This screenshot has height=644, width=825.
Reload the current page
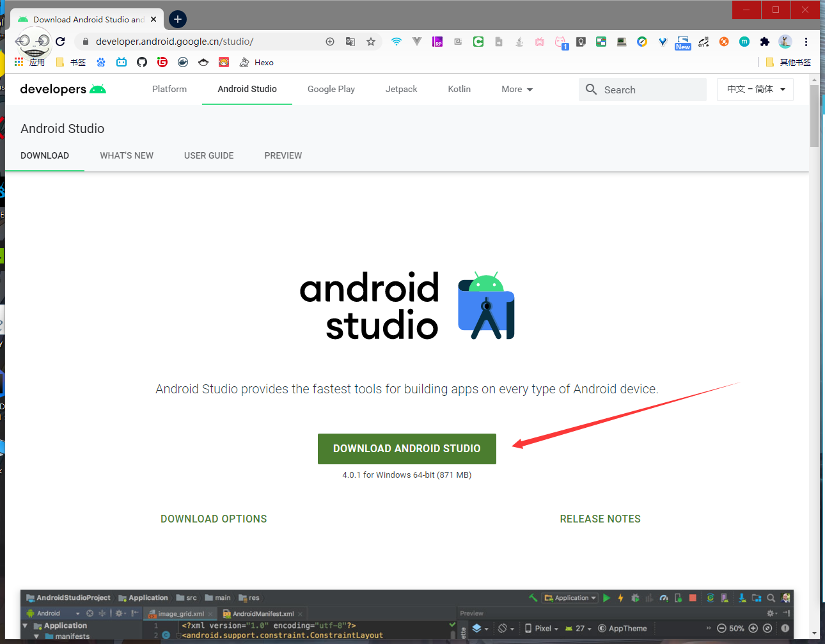[60, 42]
